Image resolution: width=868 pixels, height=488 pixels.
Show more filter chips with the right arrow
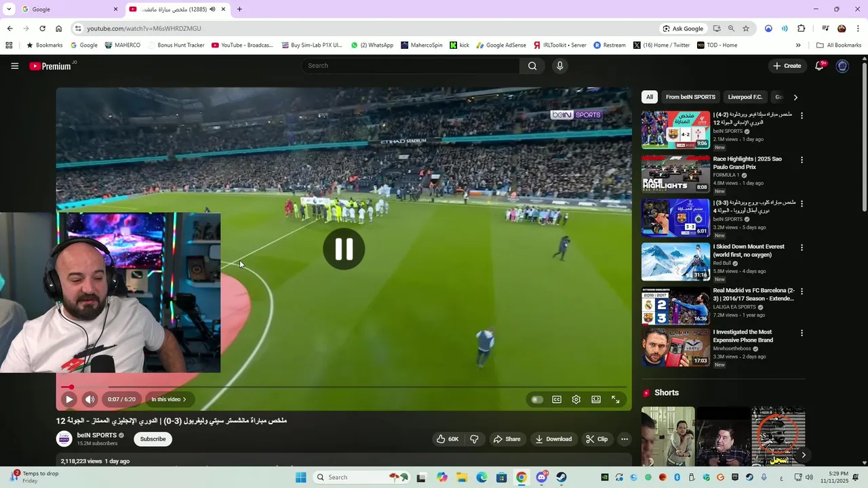click(795, 97)
